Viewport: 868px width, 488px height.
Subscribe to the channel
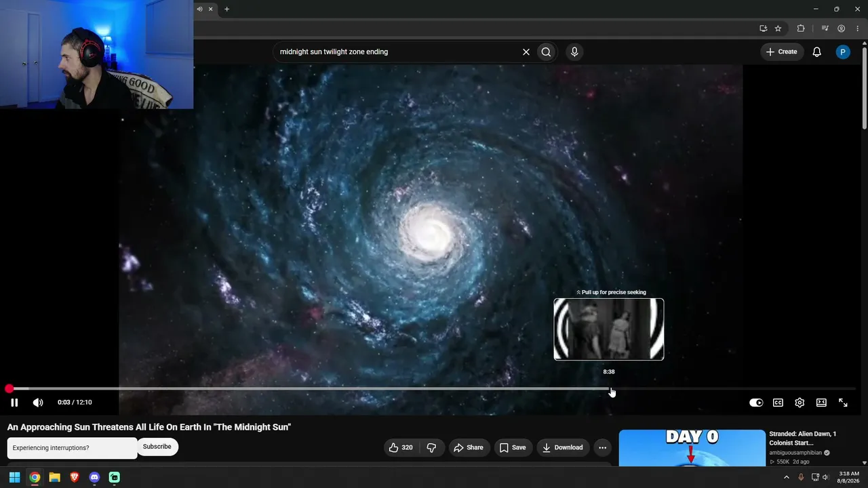[x=157, y=447]
